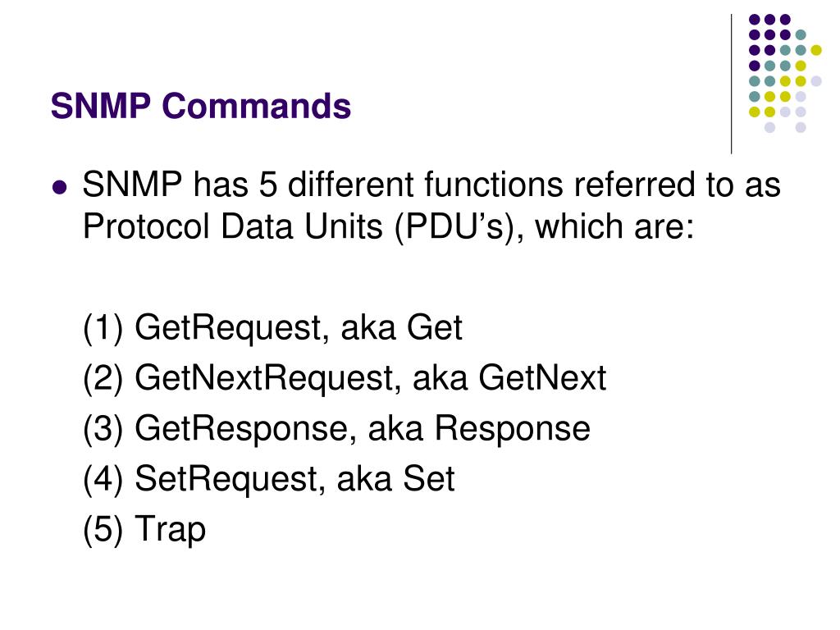Image resolution: width=840 pixels, height=630 pixels.
Task: Click the top-left dark purple dot
Action: (x=755, y=20)
